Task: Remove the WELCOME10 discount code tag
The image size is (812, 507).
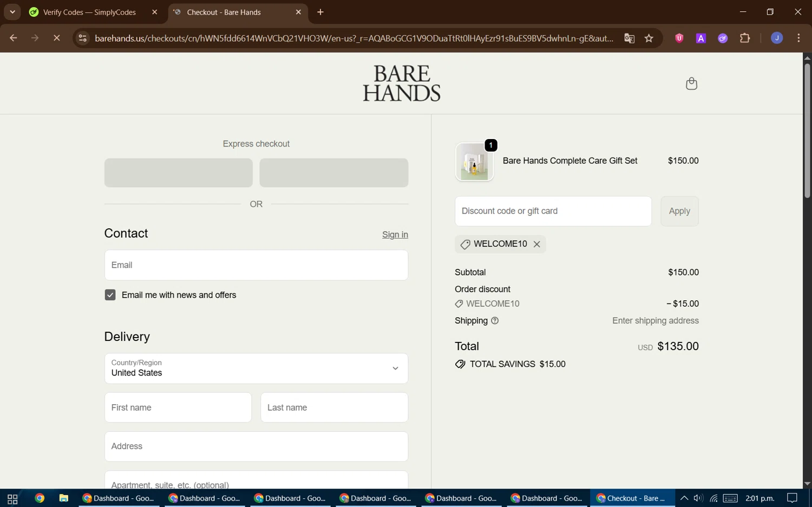Action: [536, 244]
